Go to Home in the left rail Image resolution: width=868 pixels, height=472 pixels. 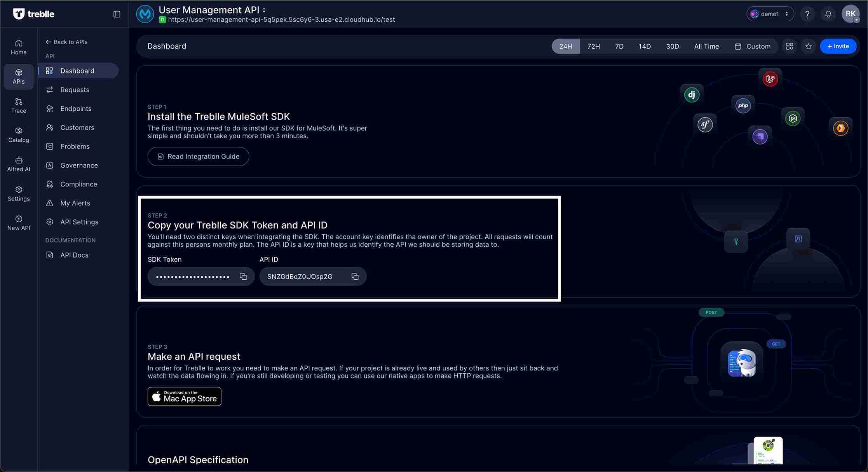(19, 47)
